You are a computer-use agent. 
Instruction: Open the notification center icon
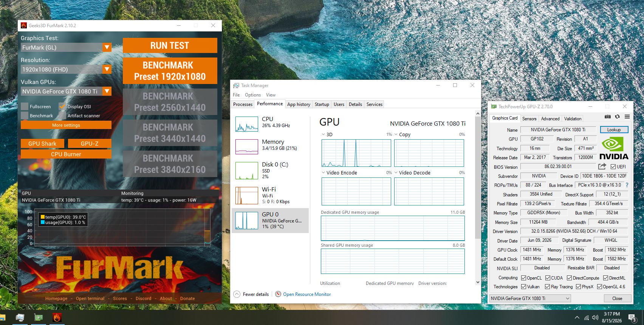pyautogui.click(x=632, y=318)
